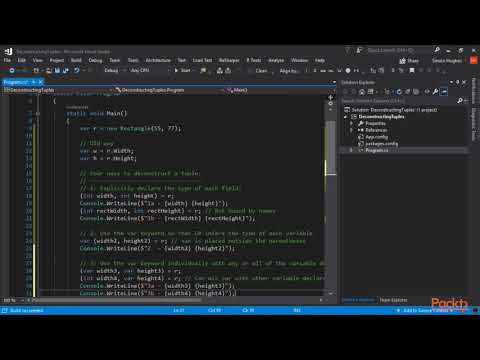Click the Solution Explorer Preview Selected Items icon
This screenshot has height=360, width=480.
(x=444, y=92)
